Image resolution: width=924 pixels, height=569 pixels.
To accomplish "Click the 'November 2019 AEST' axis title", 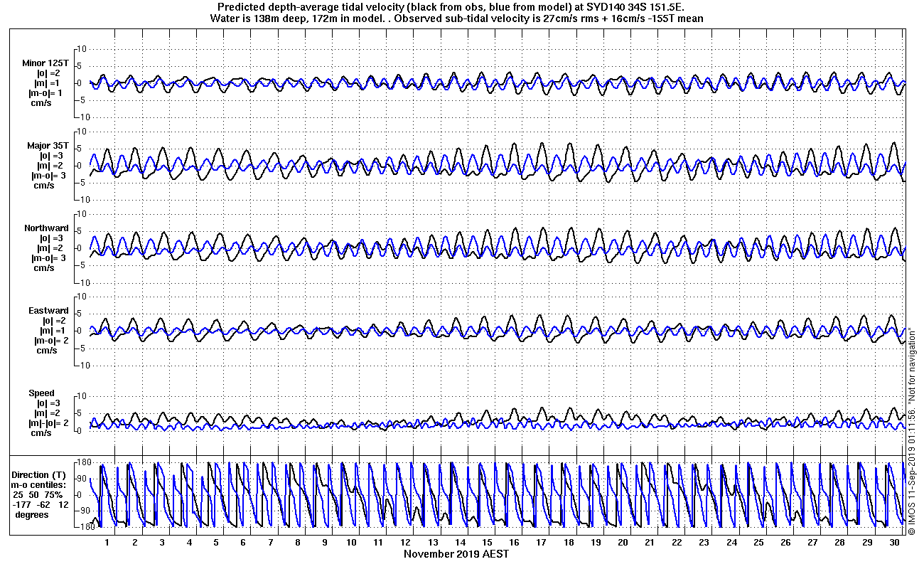I will coord(456,553).
